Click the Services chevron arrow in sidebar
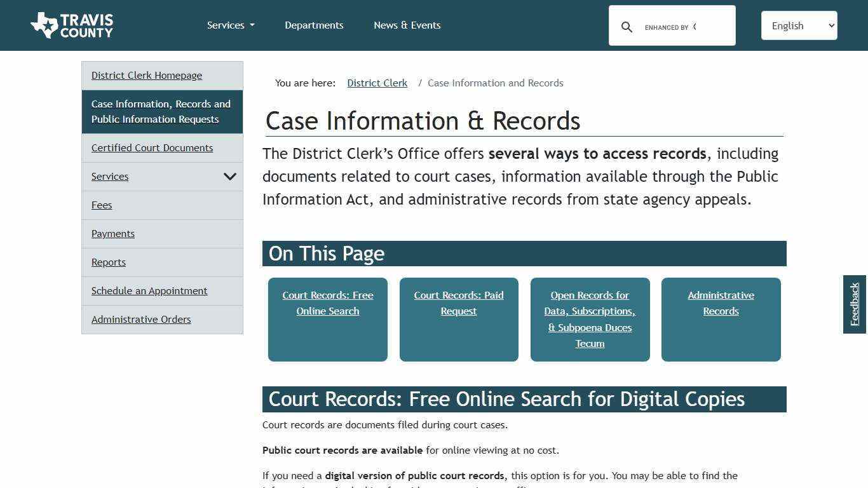Screen dimensions: 868x488 [x=230, y=177]
